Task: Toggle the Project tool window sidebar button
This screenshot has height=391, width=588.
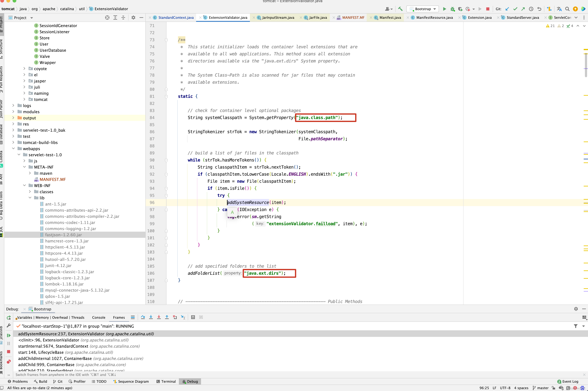Action: point(2,24)
